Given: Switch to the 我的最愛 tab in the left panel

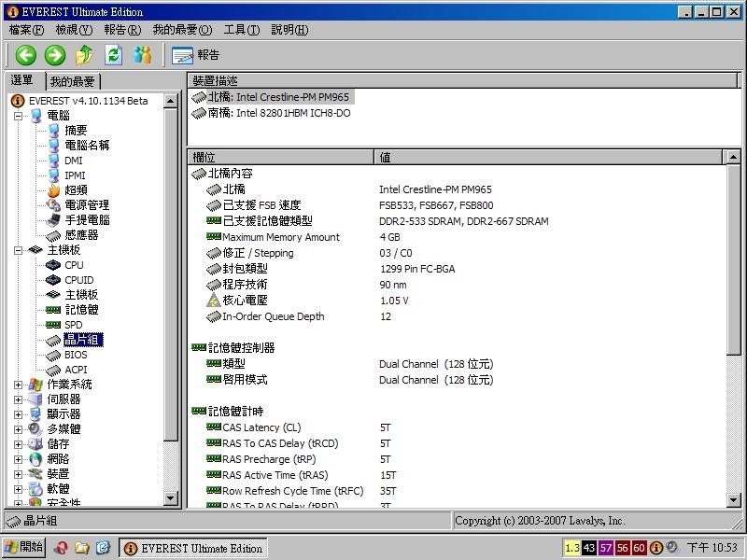Looking at the screenshot, I should (x=73, y=82).
